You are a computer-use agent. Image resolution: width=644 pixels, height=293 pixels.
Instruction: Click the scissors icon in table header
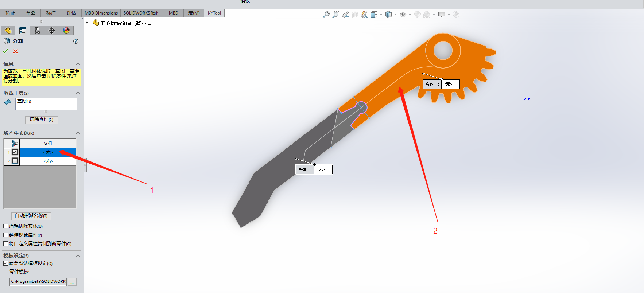(x=15, y=143)
